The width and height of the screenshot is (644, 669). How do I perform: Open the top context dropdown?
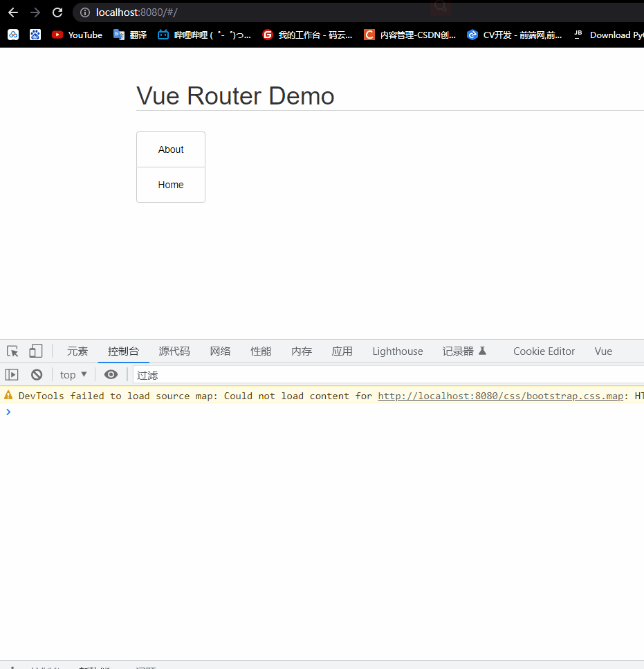tap(73, 374)
